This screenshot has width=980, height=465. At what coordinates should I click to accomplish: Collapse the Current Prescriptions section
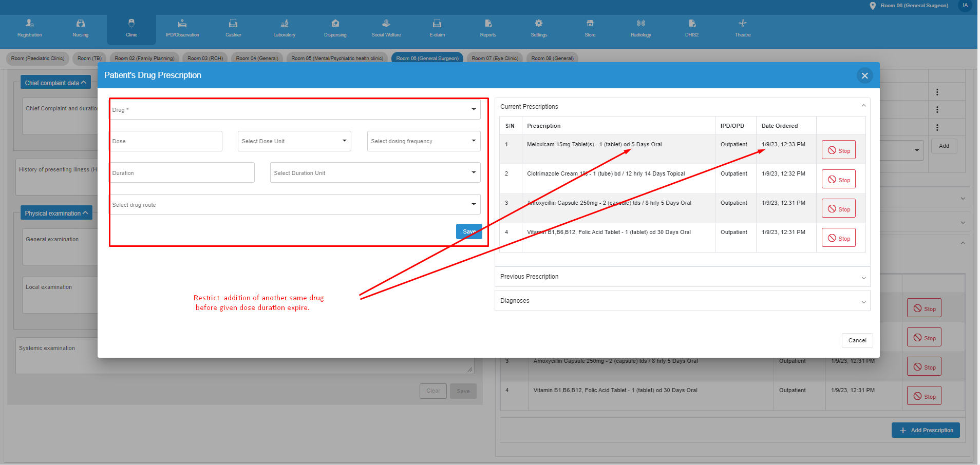click(863, 106)
